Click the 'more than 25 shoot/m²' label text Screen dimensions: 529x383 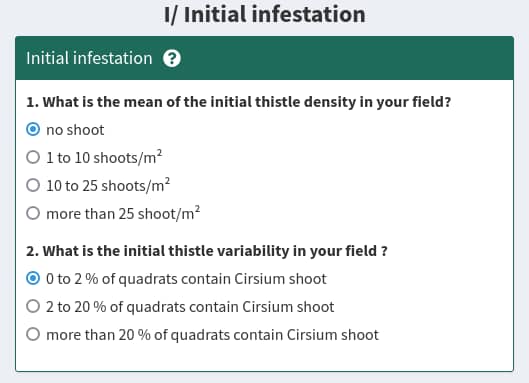(123, 213)
